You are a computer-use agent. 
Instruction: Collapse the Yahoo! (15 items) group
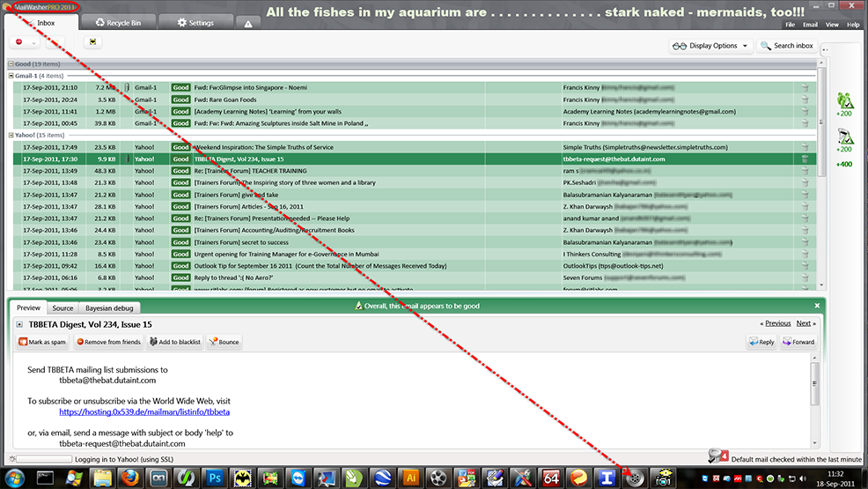pos(11,135)
